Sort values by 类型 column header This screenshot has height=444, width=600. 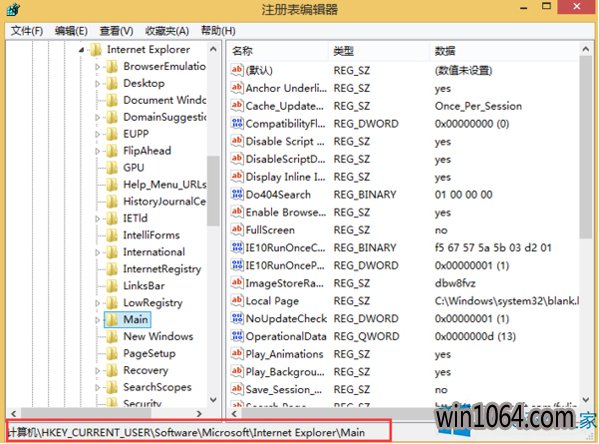point(380,51)
